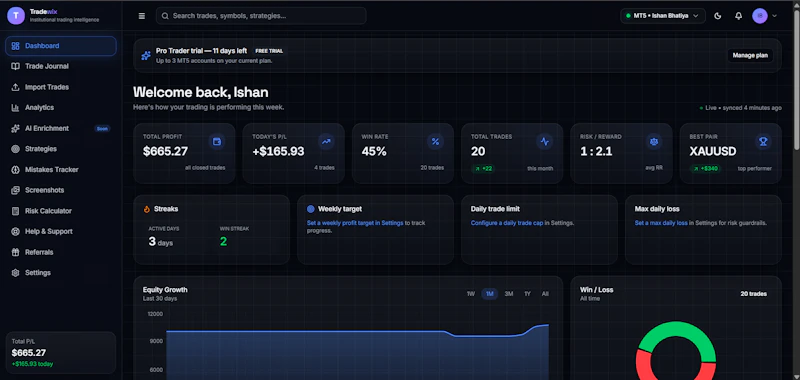
Task: Open notifications bell
Action: tap(738, 16)
